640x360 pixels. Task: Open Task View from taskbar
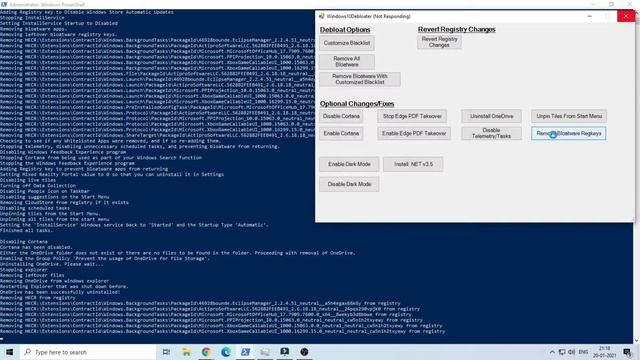click(166, 352)
